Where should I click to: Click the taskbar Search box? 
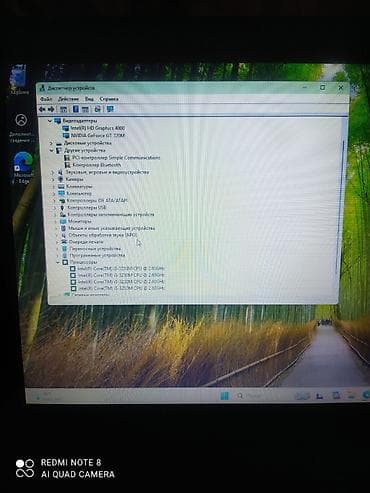tap(253, 396)
